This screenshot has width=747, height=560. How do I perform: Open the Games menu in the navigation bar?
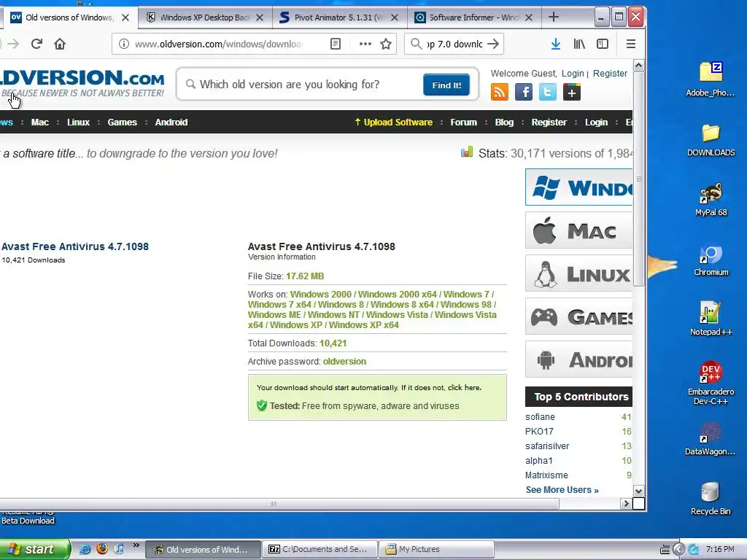point(122,122)
